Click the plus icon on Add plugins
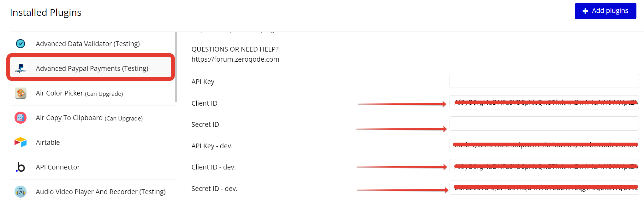Image resolution: width=644 pixels, height=203 pixels. click(585, 11)
